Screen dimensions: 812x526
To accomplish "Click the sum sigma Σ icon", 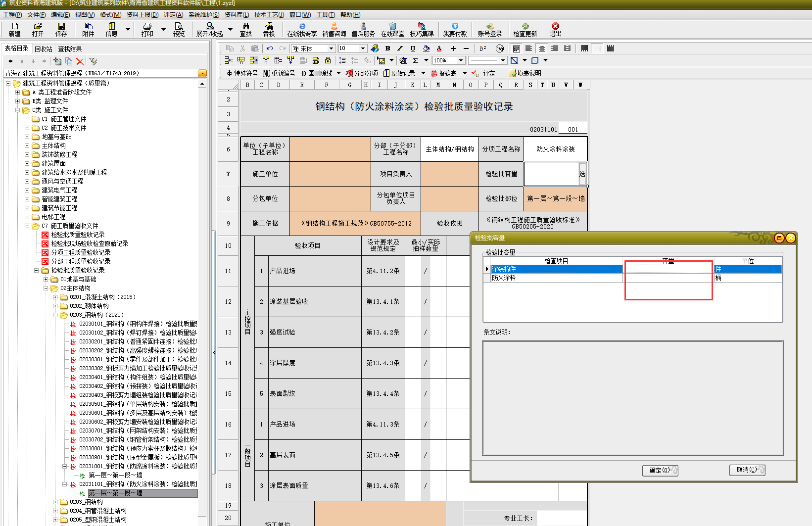I will coord(416,60).
